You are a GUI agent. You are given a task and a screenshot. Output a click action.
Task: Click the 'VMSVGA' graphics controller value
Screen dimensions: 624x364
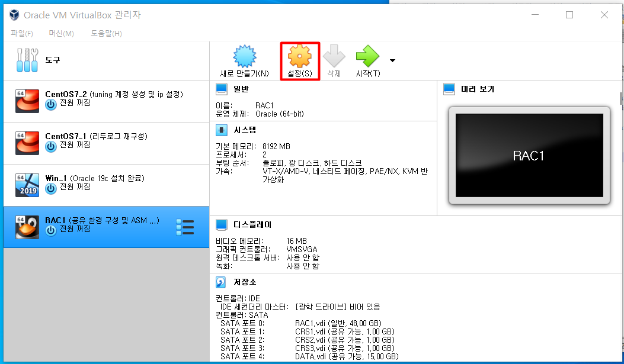click(302, 249)
